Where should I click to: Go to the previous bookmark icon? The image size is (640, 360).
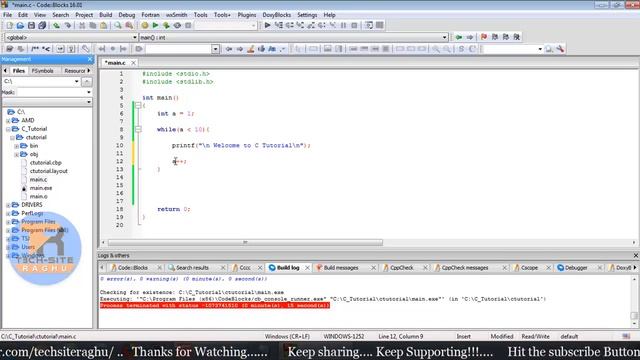click(495, 37)
